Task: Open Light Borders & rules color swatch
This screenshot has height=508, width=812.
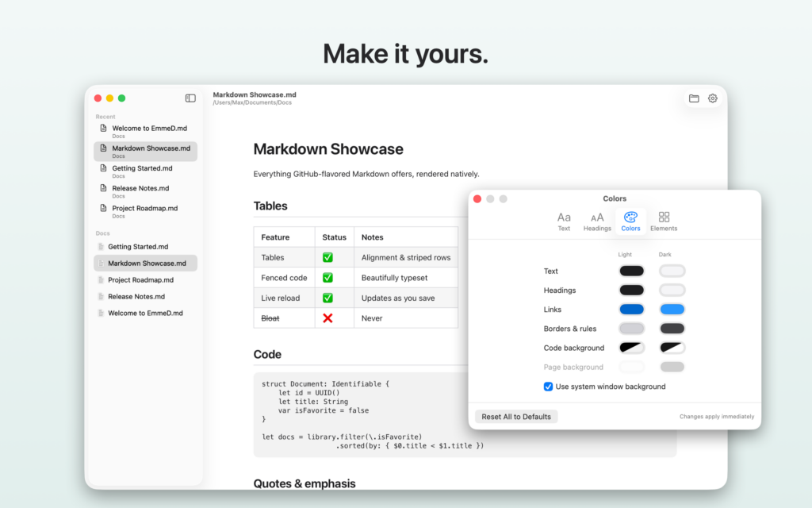Action: 631,329
